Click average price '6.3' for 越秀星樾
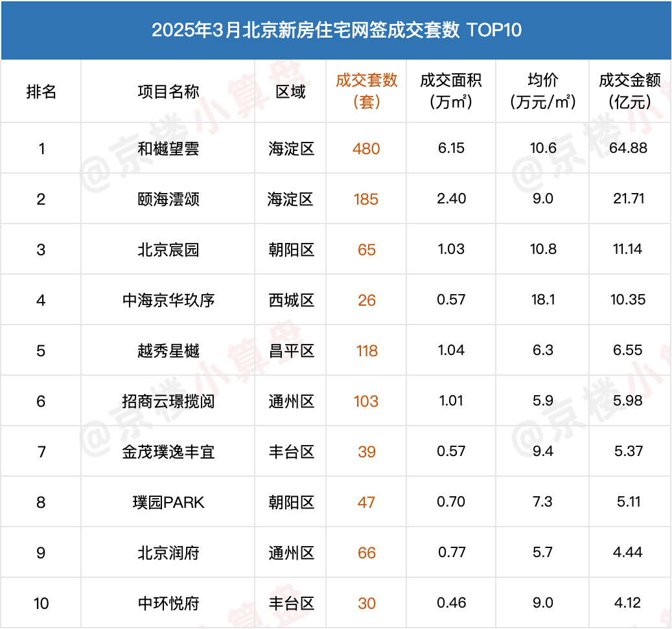Image resolution: width=672 pixels, height=629 pixels. point(543,350)
